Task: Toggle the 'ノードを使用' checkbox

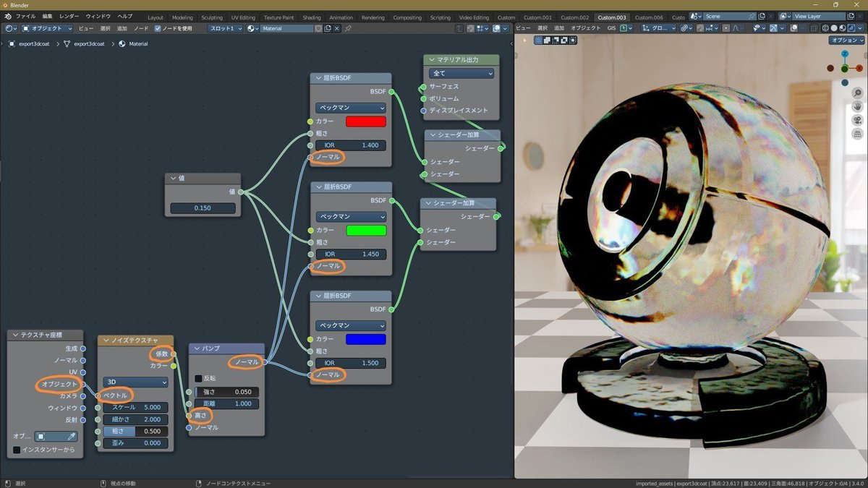Action: 158,28
